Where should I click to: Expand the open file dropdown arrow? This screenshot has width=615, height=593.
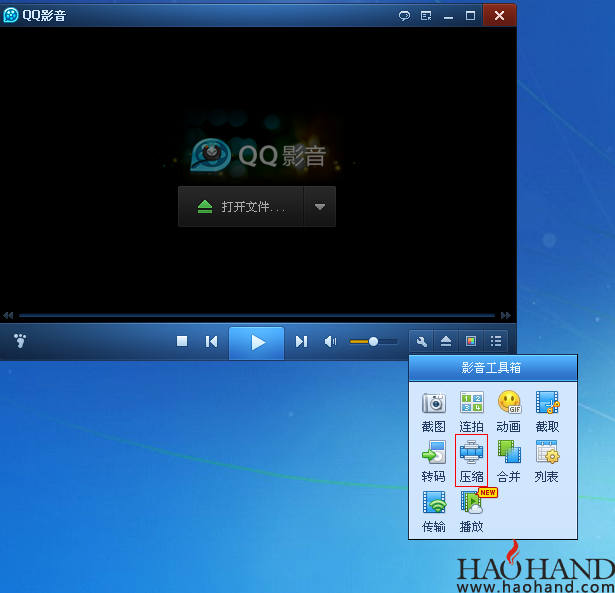[320, 207]
